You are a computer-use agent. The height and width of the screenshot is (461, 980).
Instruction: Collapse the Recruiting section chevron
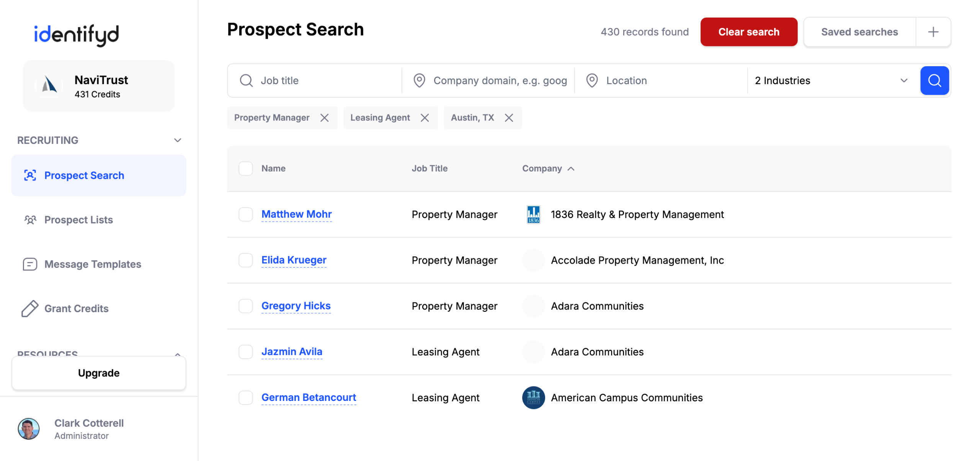178,140
